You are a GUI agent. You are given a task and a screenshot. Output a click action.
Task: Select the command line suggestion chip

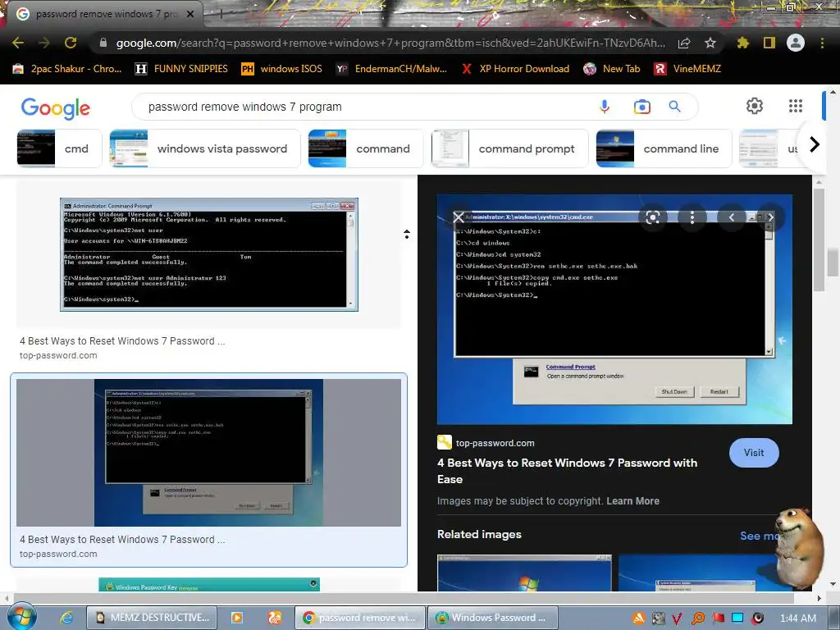coord(664,148)
